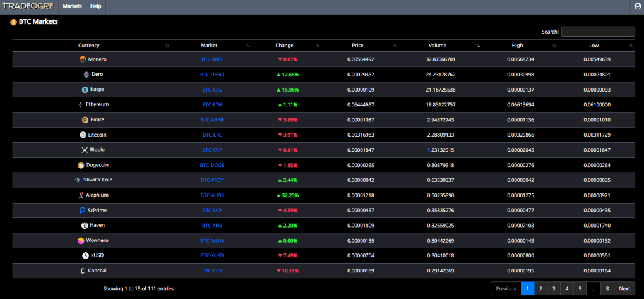Click the Next pagination button
This screenshot has height=299, width=644.
[624, 288]
